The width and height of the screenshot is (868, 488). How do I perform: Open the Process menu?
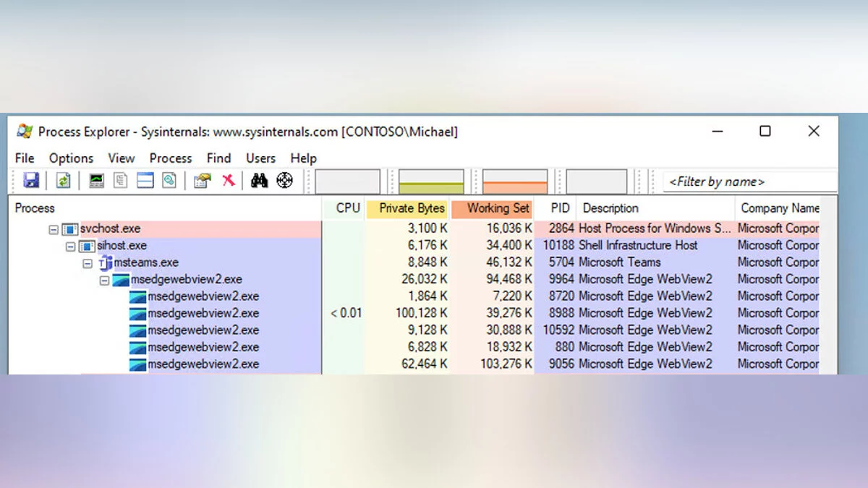click(x=171, y=158)
